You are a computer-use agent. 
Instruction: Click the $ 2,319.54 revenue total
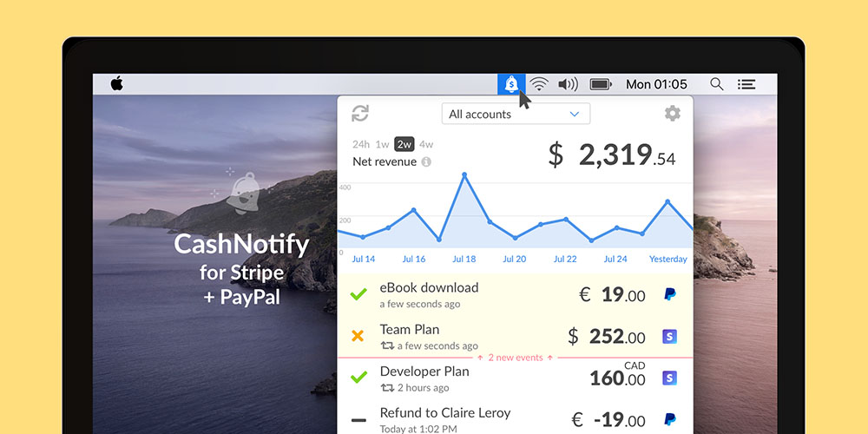612,155
